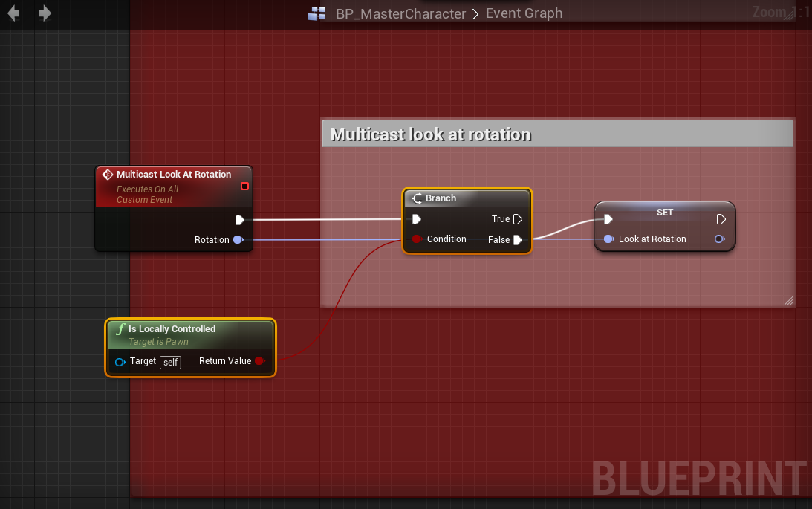This screenshot has height=509, width=812.
Task: Click red delegate pin on Multicast event
Action: pyautogui.click(x=245, y=186)
